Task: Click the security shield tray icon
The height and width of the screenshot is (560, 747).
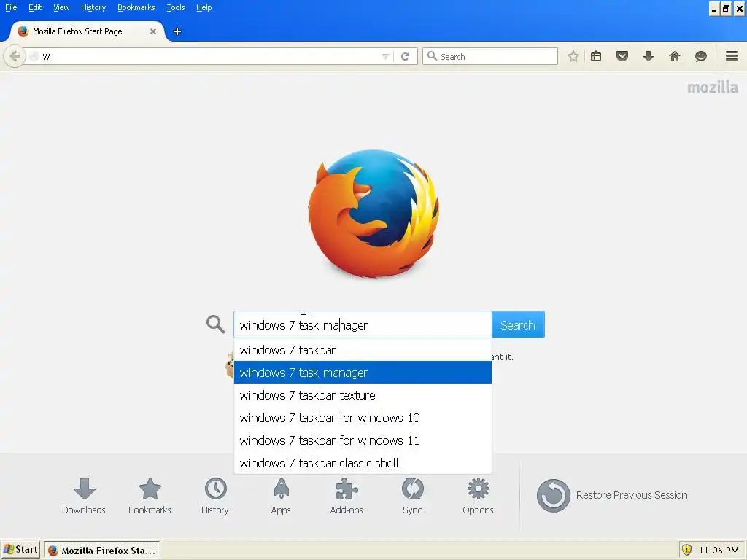Action: coord(686,550)
